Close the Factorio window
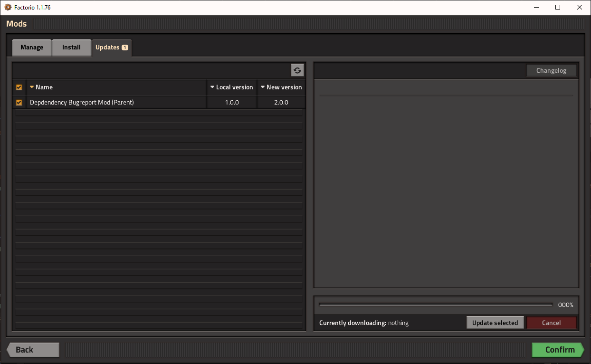 580,7
